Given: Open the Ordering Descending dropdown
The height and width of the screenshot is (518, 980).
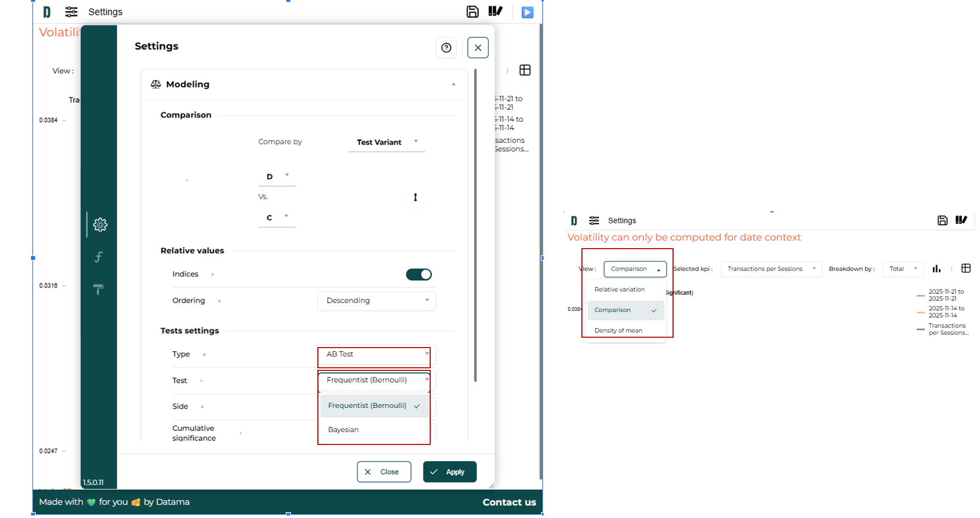Looking at the screenshot, I should tap(376, 300).
